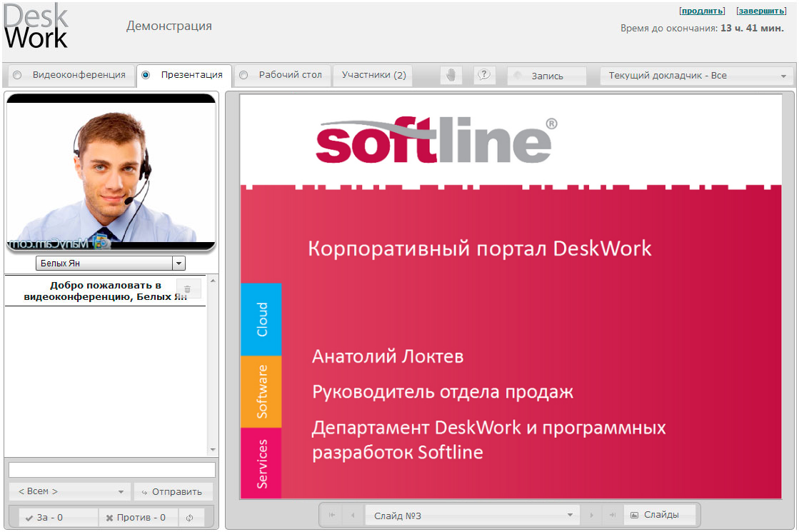Click into the chat message input field
799x532 pixels.
(112, 469)
